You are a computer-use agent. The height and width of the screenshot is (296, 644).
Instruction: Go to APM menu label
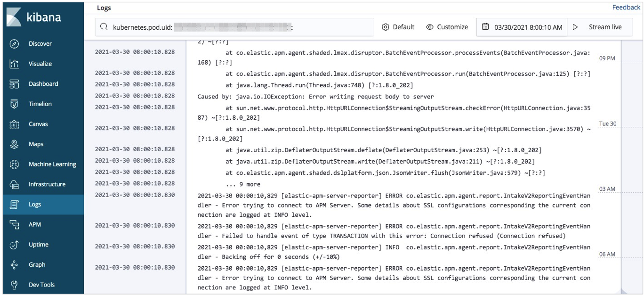point(35,225)
